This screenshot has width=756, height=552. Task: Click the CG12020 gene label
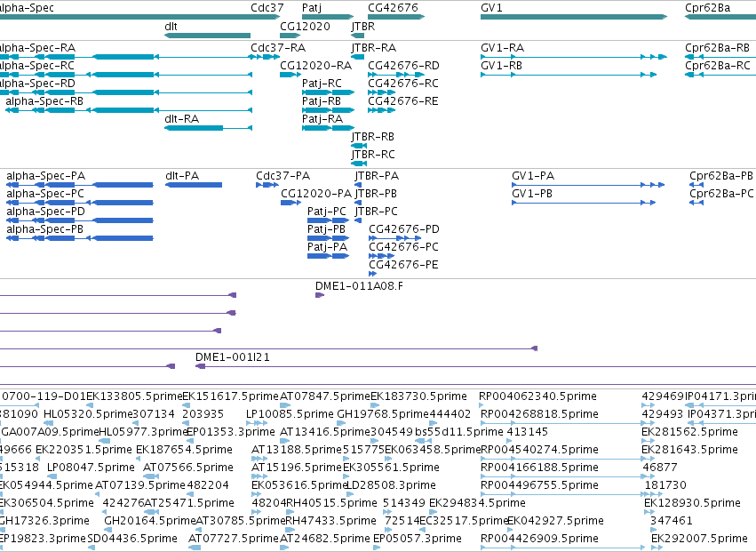[306, 26]
